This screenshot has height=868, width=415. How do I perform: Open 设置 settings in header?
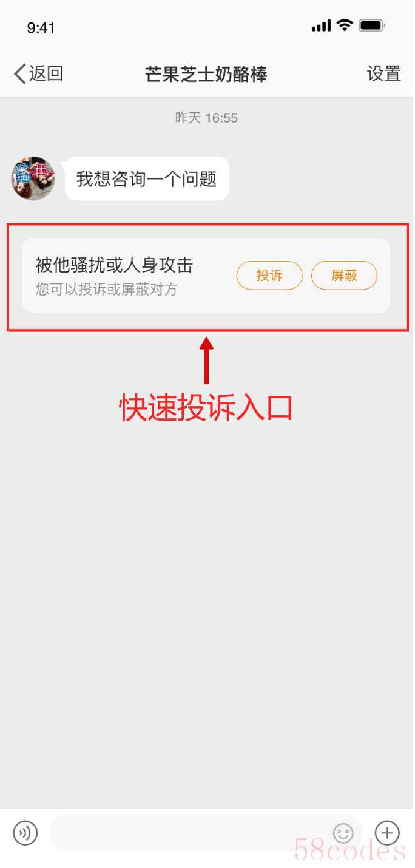click(384, 74)
